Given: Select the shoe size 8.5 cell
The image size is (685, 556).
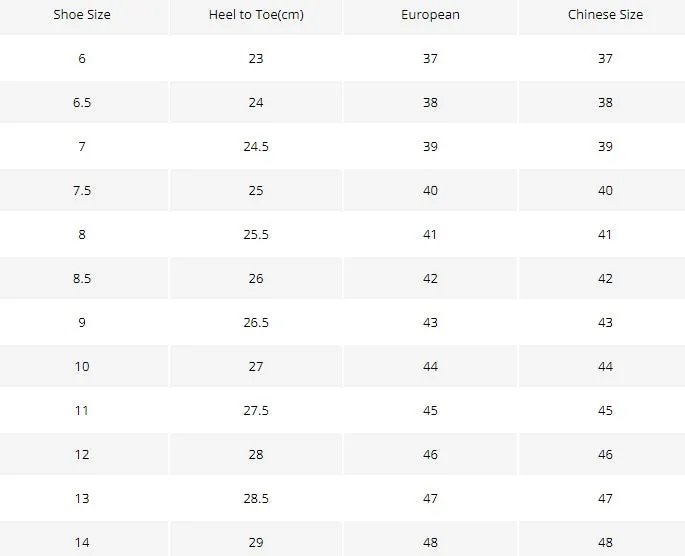Looking at the screenshot, I should [82, 279].
